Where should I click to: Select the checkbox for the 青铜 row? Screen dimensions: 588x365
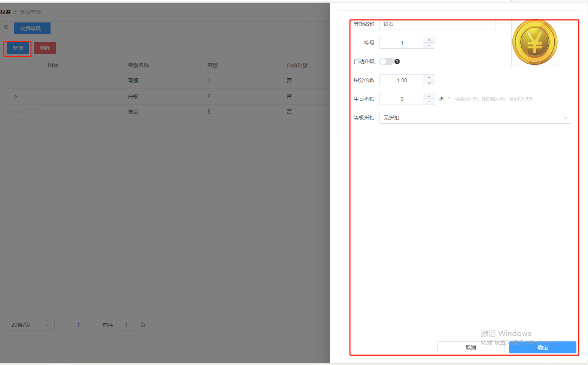click(33, 81)
